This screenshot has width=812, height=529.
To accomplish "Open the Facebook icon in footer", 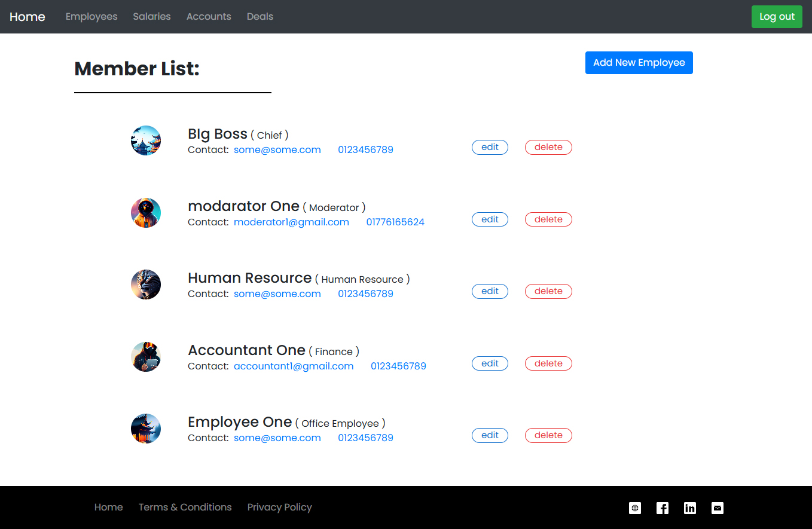I will 663,508.
